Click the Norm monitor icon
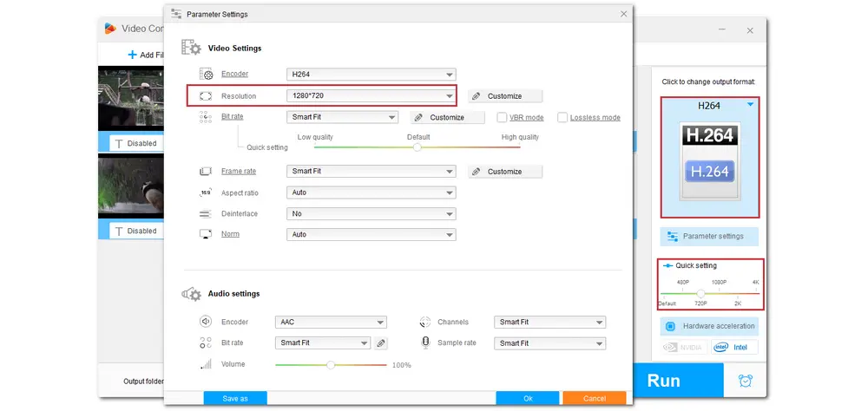Screen dimensions: 868x411 coord(206,234)
